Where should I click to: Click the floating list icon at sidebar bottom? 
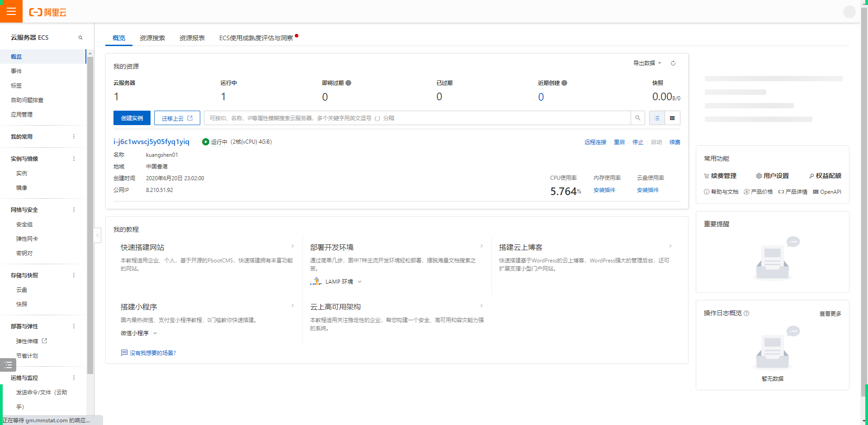[8, 365]
